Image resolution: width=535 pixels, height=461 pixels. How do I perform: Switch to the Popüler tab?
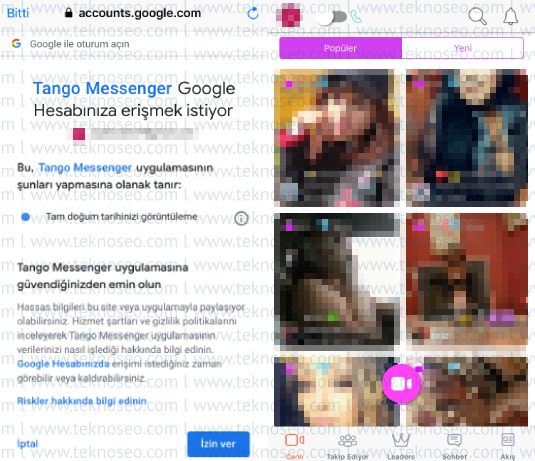click(341, 48)
